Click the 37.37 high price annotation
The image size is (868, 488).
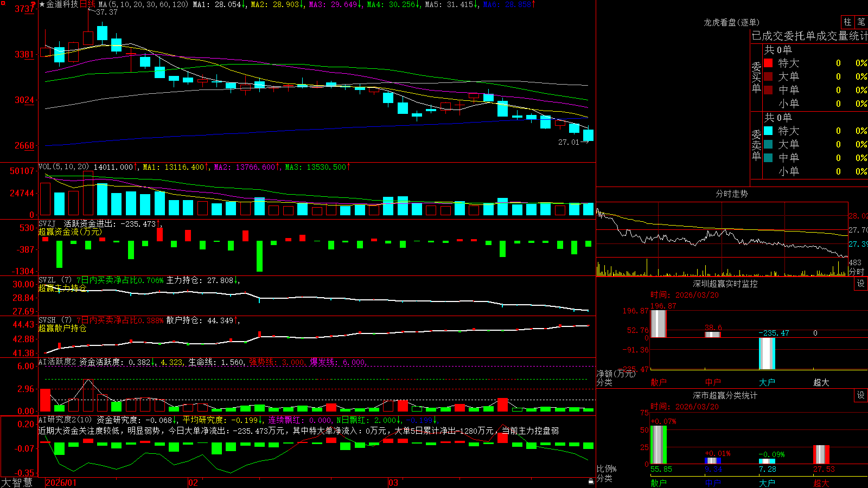(106, 12)
